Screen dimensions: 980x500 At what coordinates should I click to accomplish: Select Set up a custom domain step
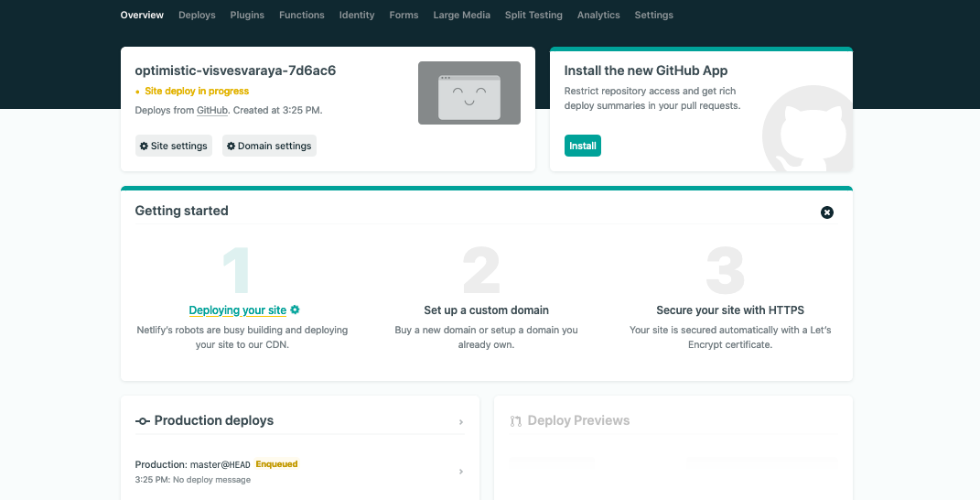tap(486, 310)
